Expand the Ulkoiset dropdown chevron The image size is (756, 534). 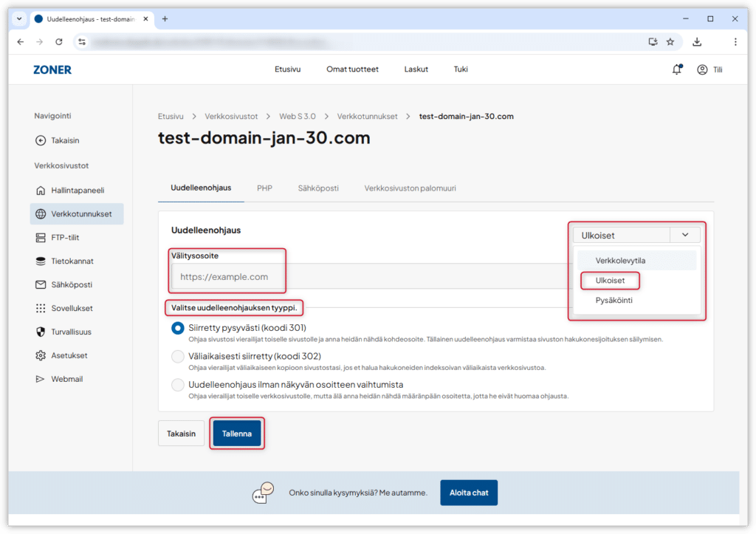point(685,236)
